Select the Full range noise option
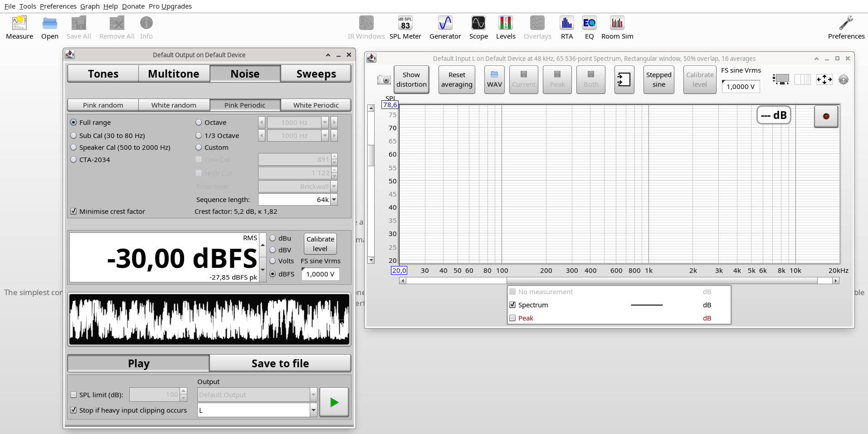Viewport: 868px width, 434px height. coord(90,123)
